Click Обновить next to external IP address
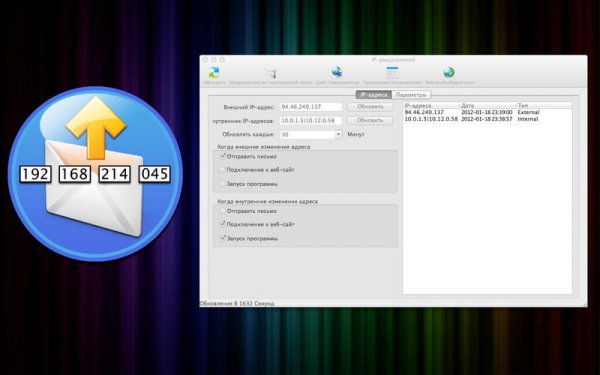 point(370,107)
